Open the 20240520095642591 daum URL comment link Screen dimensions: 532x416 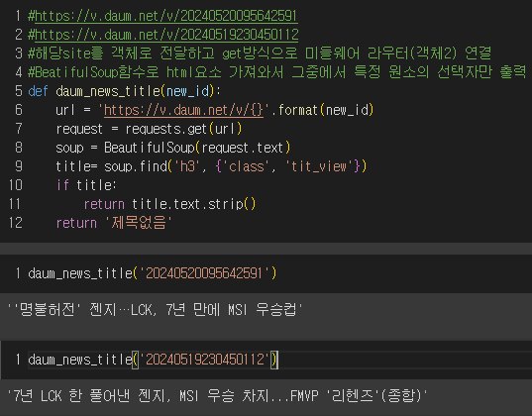click(166, 16)
